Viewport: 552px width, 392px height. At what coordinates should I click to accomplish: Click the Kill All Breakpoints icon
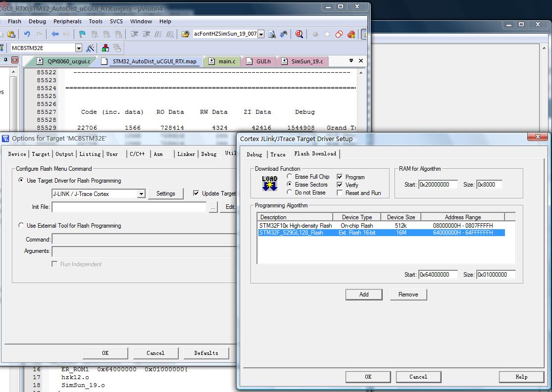point(351,34)
